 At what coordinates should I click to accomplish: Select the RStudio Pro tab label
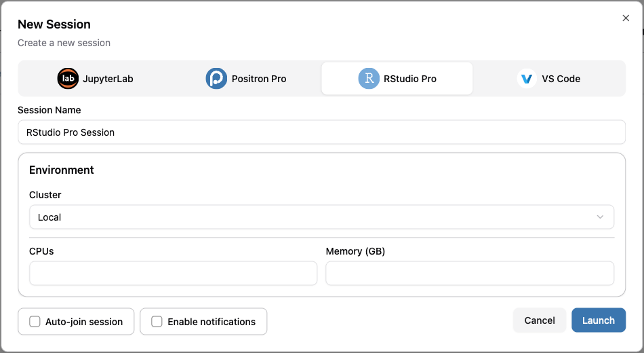pyautogui.click(x=410, y=79)
